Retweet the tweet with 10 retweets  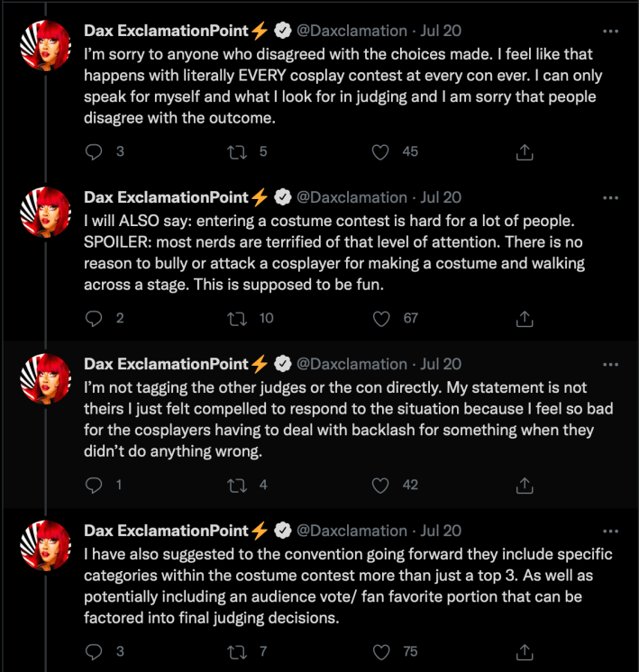point(238,318)
